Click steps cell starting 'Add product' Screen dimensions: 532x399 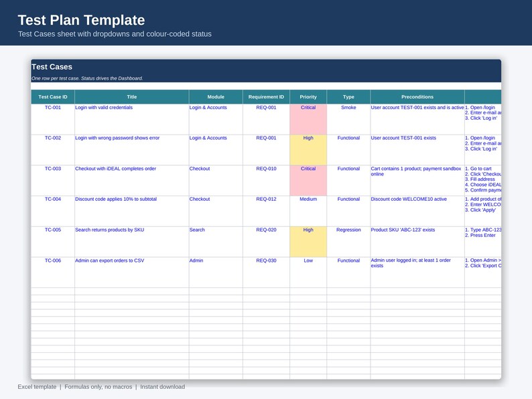tap(483, 211)
